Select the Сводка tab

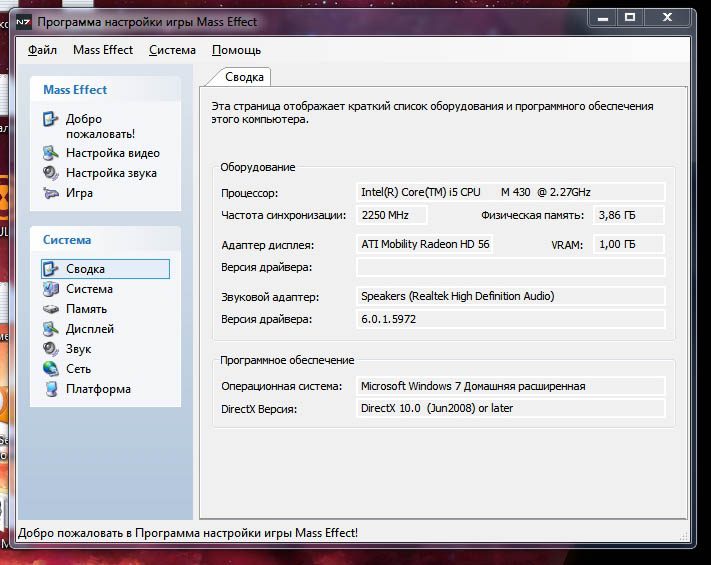[244, 77]
